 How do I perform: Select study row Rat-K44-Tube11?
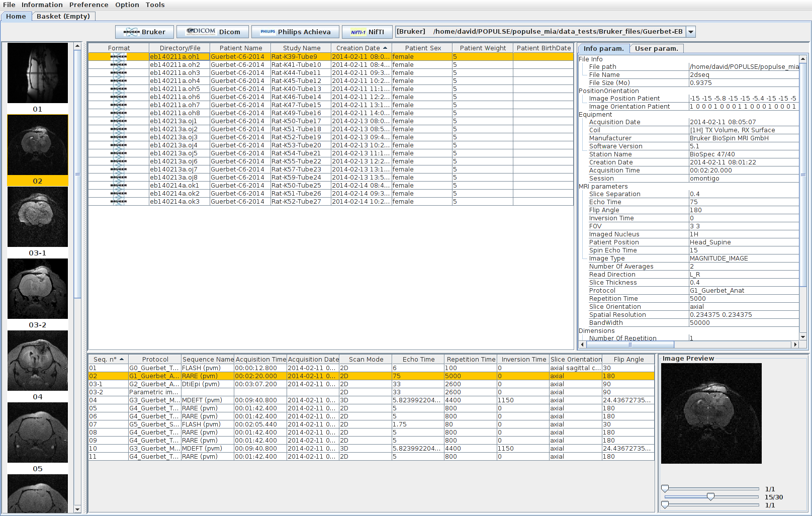coord(331,72)
